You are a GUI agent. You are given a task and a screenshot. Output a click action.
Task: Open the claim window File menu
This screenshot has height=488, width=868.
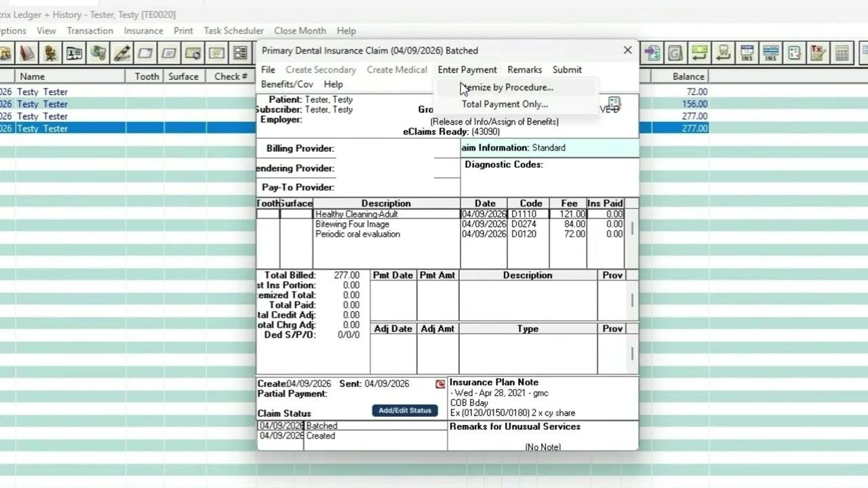point(268,70)
